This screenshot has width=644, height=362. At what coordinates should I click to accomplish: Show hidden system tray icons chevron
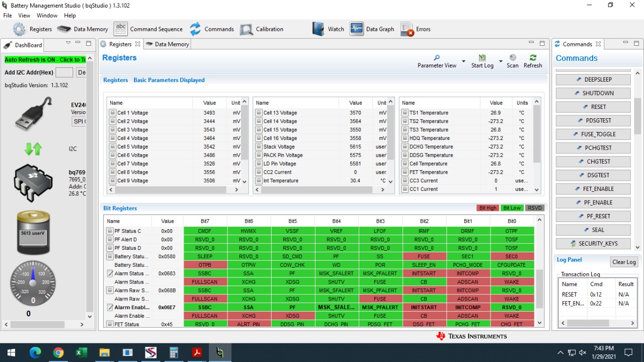(x=560, y=352)
